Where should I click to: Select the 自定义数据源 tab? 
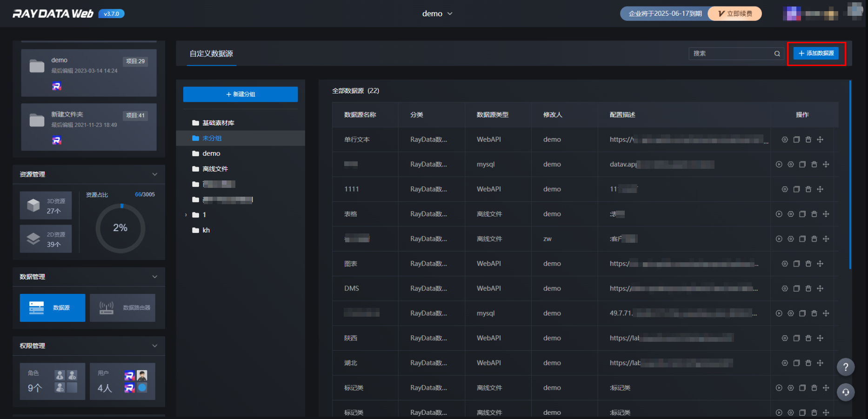point(211,54)
